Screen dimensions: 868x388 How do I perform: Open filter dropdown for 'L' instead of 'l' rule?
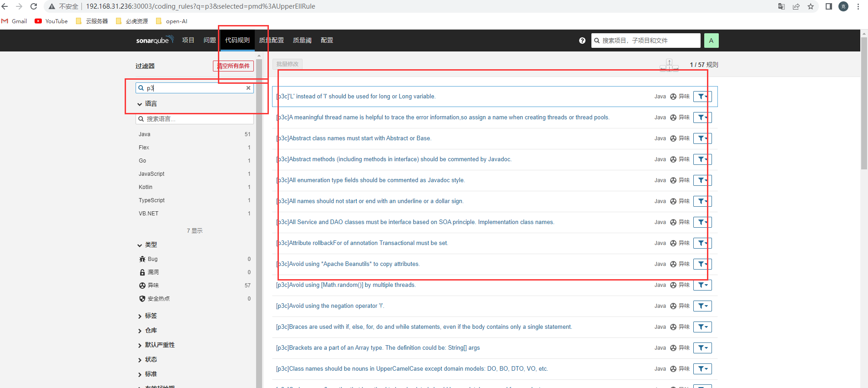[x=702, y=97]
